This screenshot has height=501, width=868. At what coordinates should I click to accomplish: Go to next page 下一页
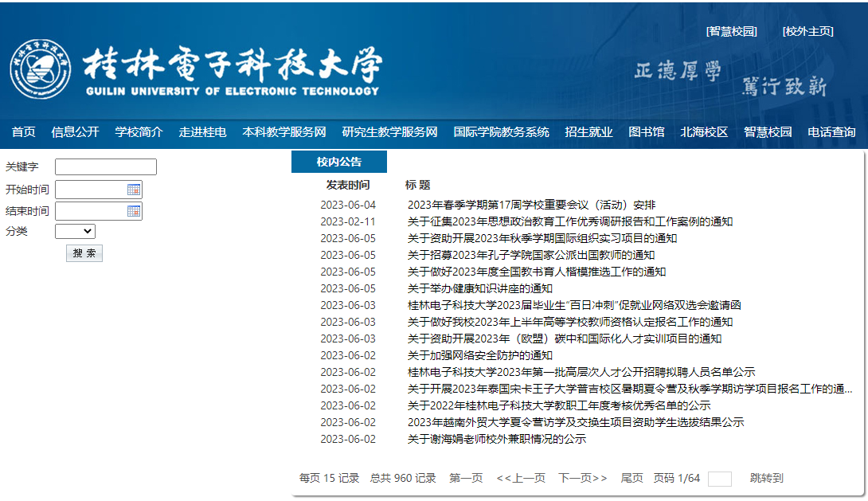coord(582,478)
